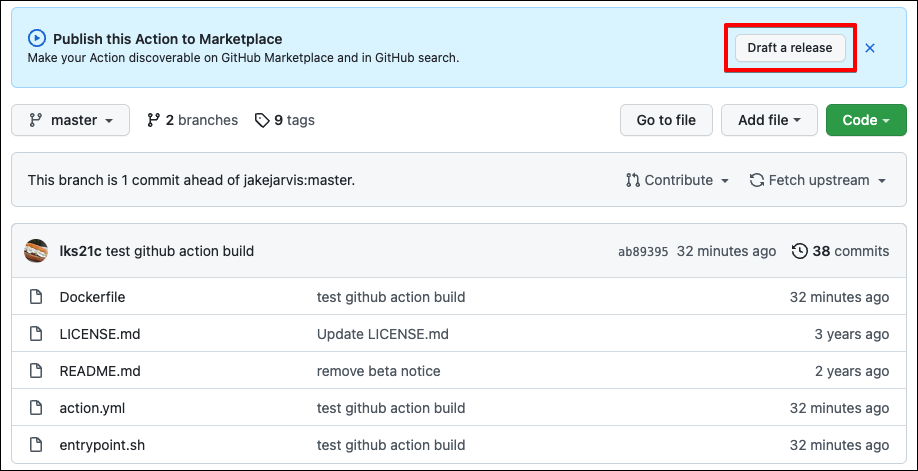Screen dimensions: 918x471
Task: Click the file icon beside entrypoint.sh
Action: pyautogui.click(x=36, y=445)
